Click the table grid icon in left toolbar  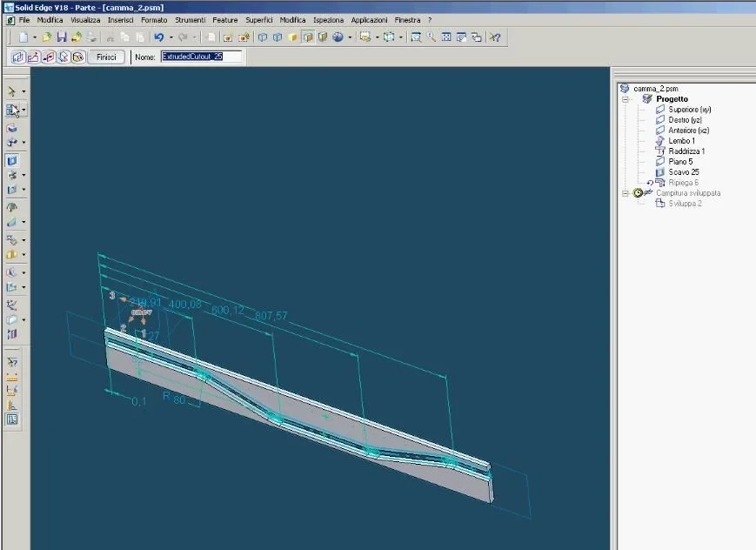click(12, 419)
